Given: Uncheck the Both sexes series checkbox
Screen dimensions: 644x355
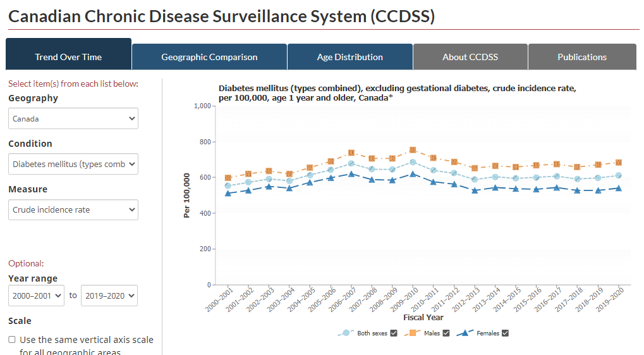Looking at the screenshot, I should point(394,333).
